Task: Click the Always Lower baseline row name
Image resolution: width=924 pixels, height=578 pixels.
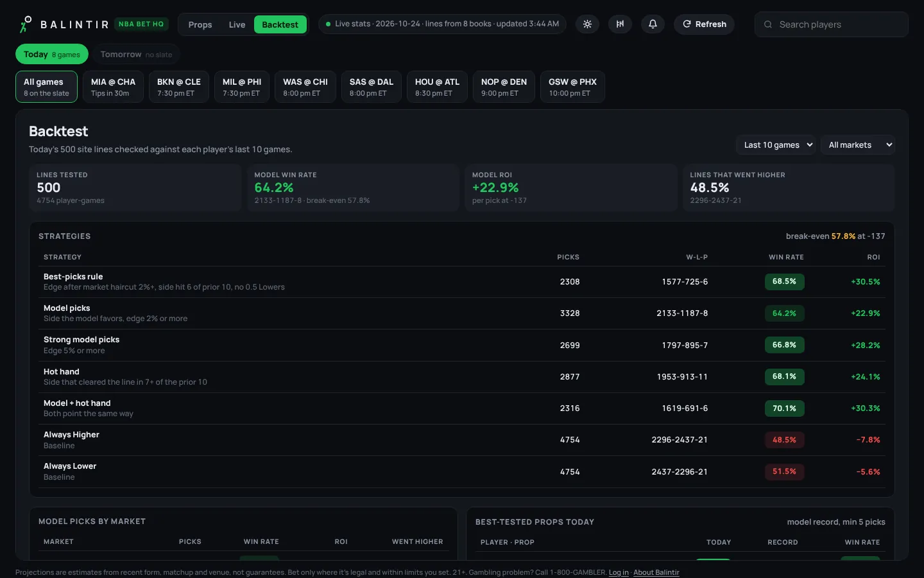Action: 70,466
